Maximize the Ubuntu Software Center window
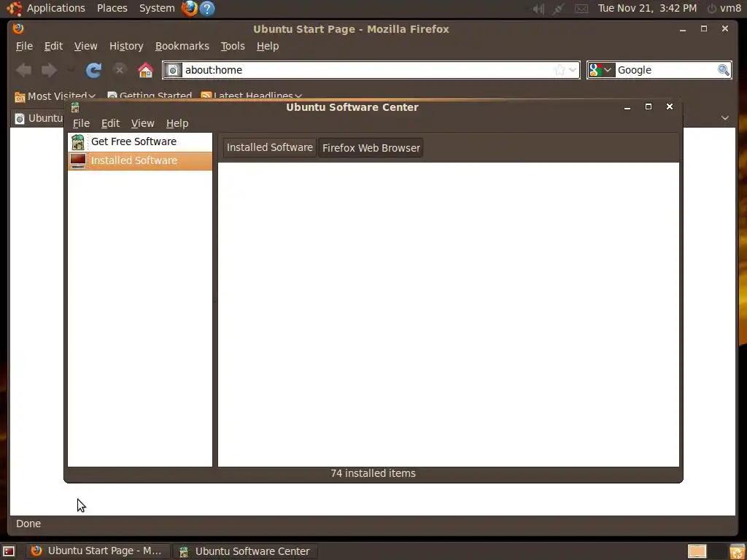The width and height of the screenshot is (747, 560). (x=649, y=106)
